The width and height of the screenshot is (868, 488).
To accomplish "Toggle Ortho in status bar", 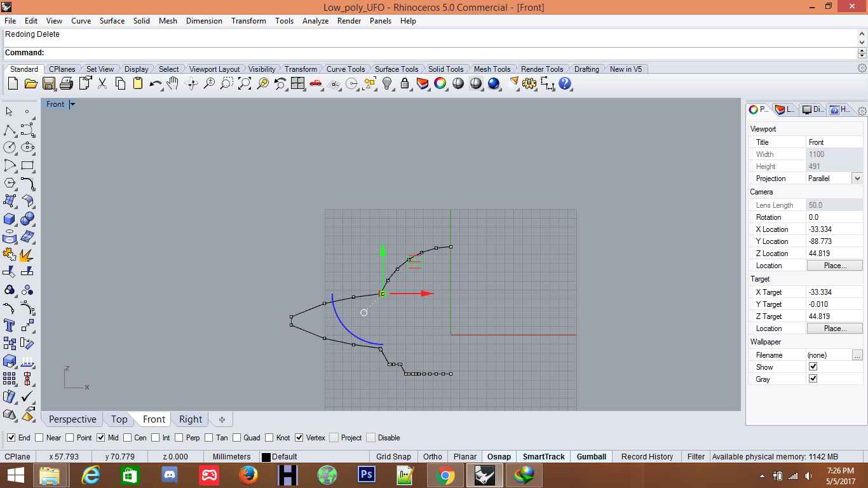I will (x=433, y=456).
